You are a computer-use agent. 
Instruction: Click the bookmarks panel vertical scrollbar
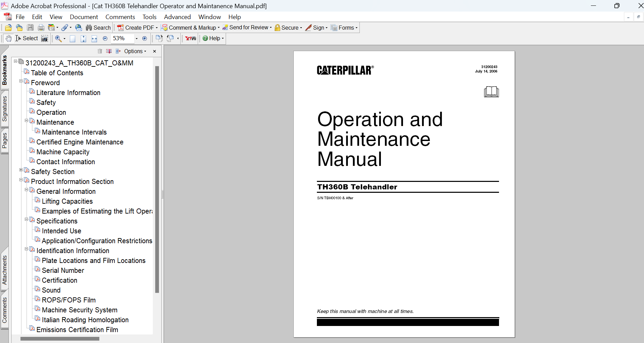157,180
